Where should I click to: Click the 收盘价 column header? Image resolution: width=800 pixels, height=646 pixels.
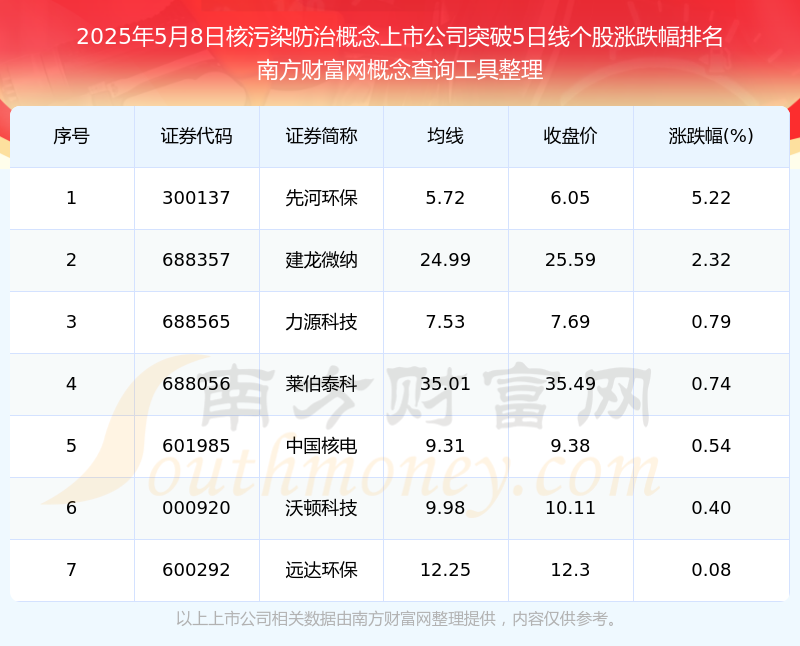(570, 136)
